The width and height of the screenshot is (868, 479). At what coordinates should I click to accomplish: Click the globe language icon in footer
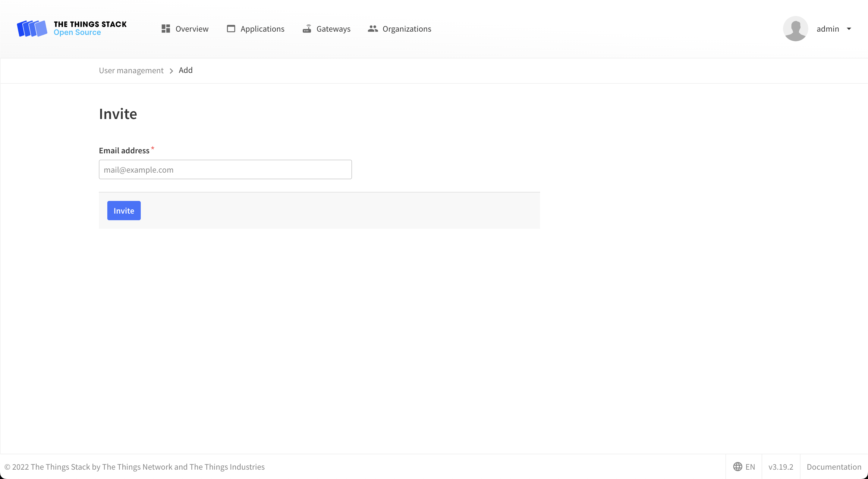[738, 467]
